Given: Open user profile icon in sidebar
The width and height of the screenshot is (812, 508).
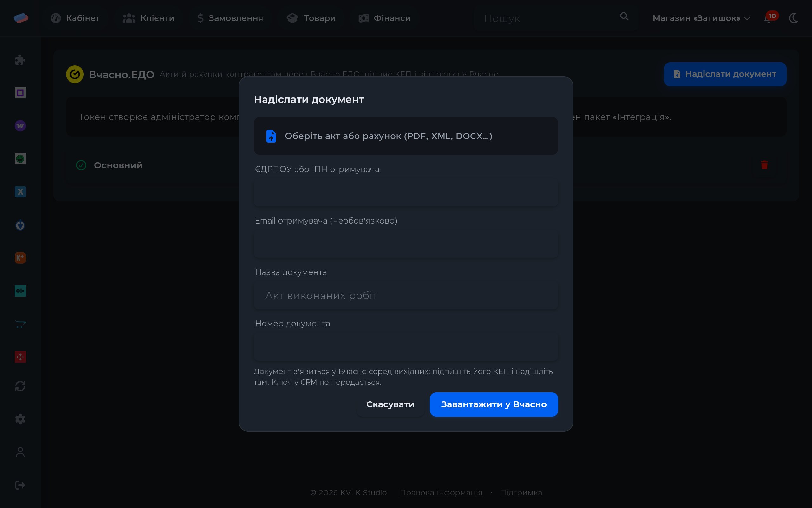Looking at the screenshot, I should 20,452.
